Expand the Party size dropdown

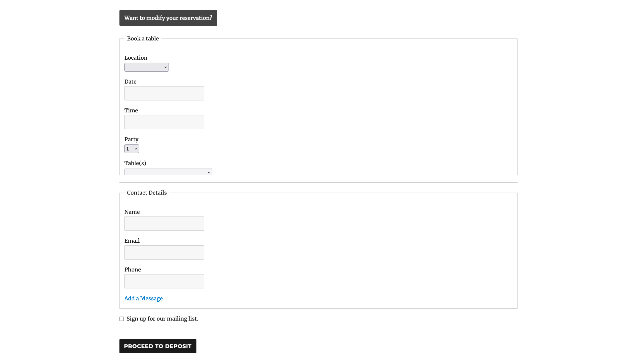click(131, 149)
